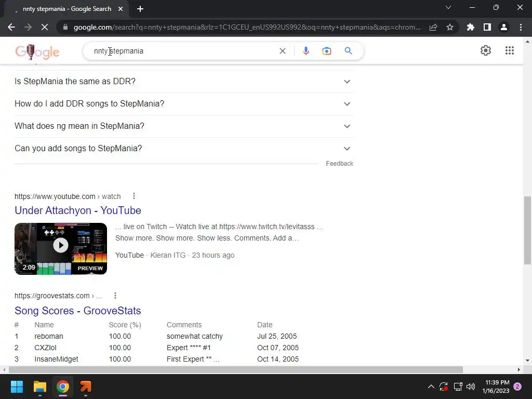Open more options for YouTube result
Screen dimensions: 532x399
(134, 196)
